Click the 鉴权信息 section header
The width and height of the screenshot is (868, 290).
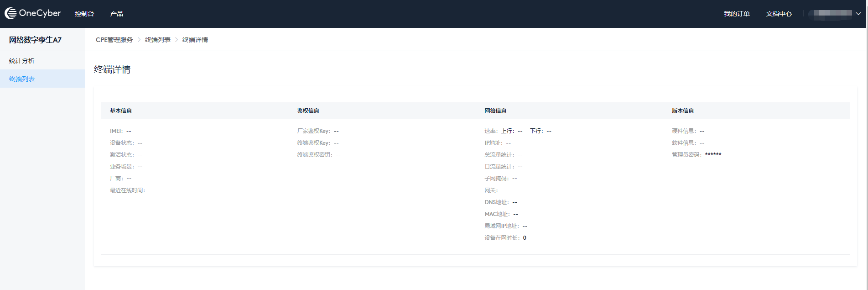tap(308, 111)
